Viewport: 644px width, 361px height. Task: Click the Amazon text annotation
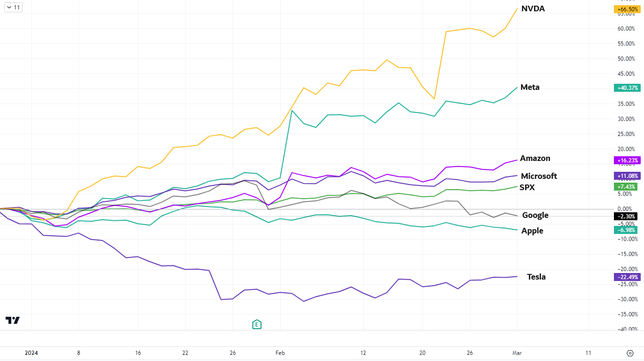click(x=535, y=158)
